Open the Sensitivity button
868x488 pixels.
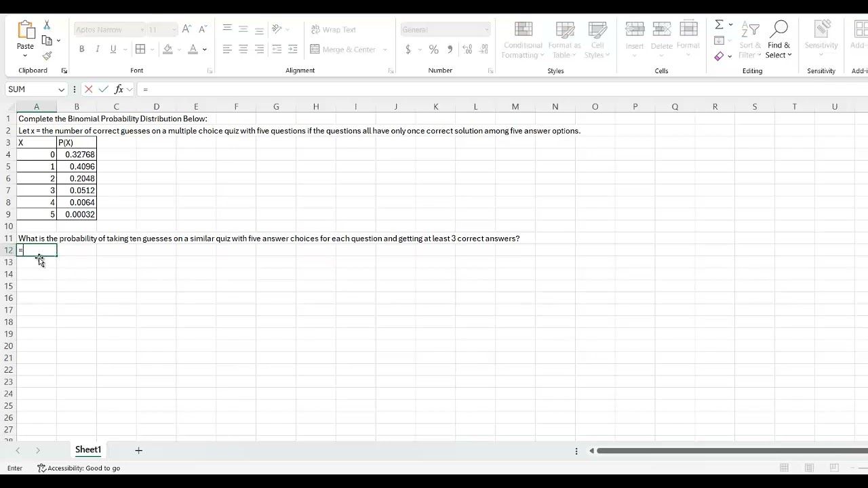821,40
